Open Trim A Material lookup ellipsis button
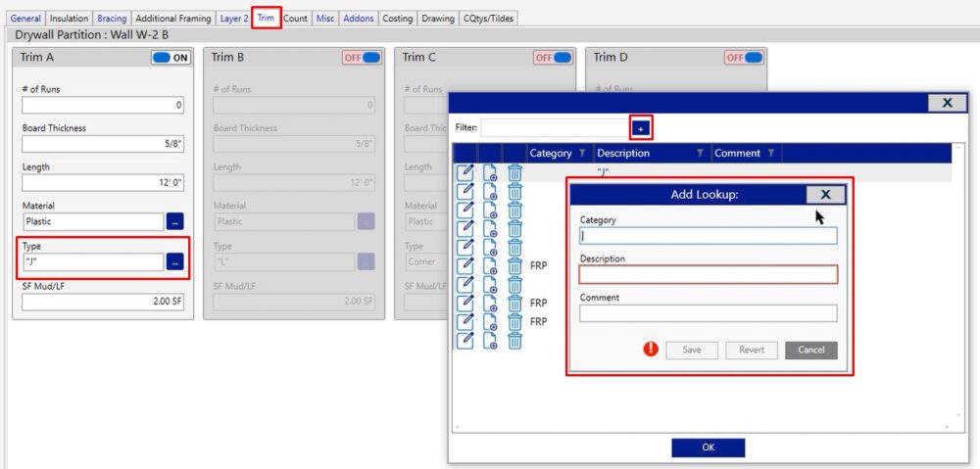Screen dimensions: 980x469 [x=174, y=222]
